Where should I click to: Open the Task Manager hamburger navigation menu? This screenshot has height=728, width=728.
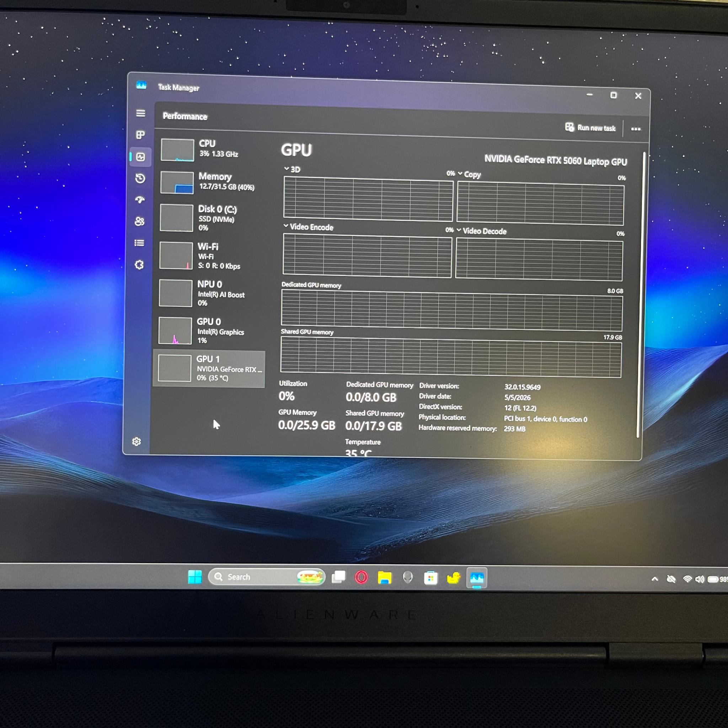pos(140,113)
